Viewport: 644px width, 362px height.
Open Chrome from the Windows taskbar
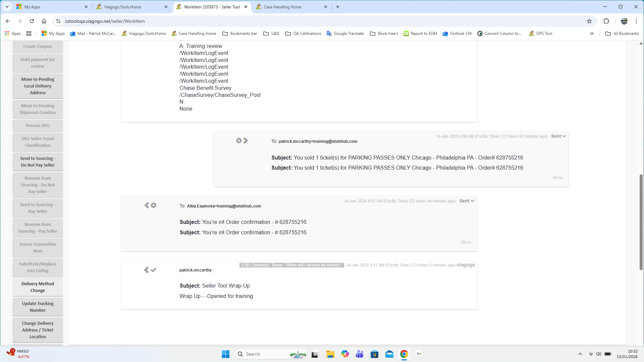(404, 354)
